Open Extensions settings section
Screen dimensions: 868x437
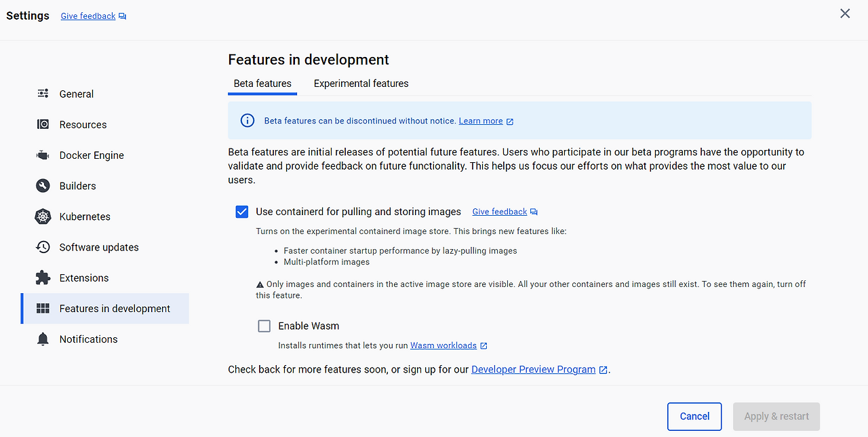[x=105, y=278]
